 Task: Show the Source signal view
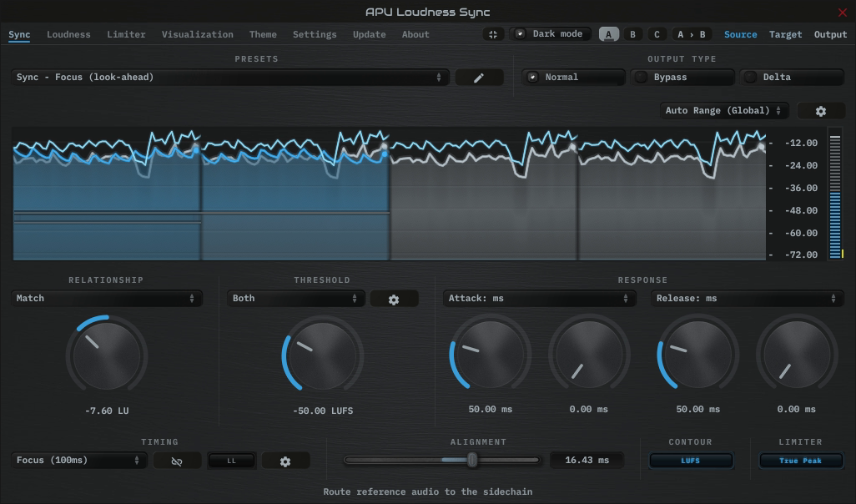coord(741,34)
